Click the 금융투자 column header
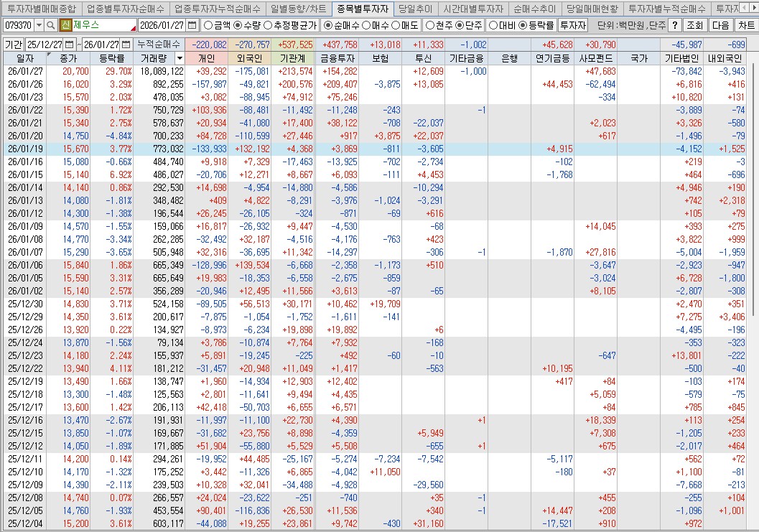 tap(337, 59)
